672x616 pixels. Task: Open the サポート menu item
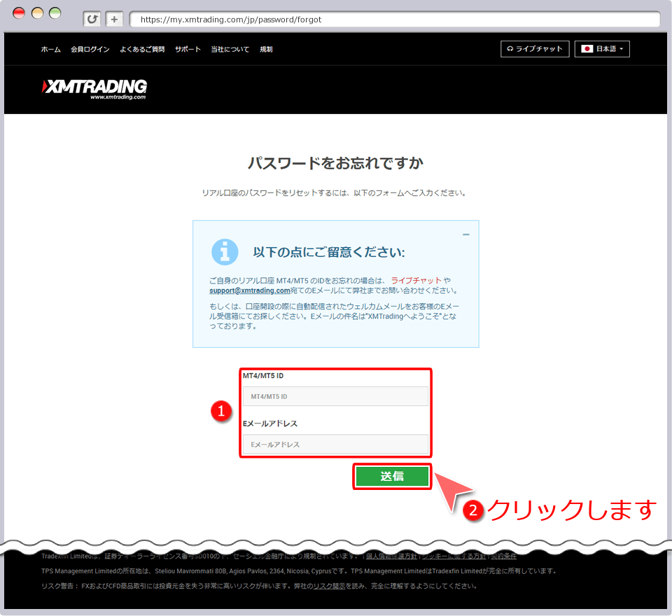point(188,49)
